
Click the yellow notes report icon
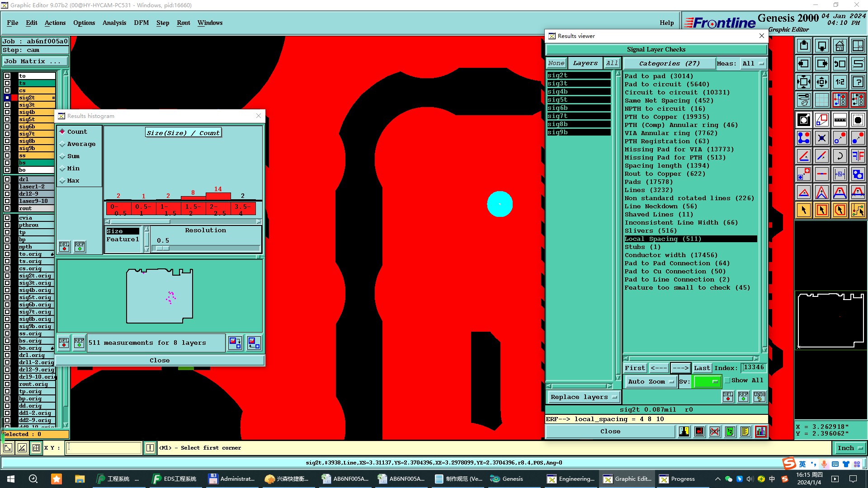coord(745,432)
